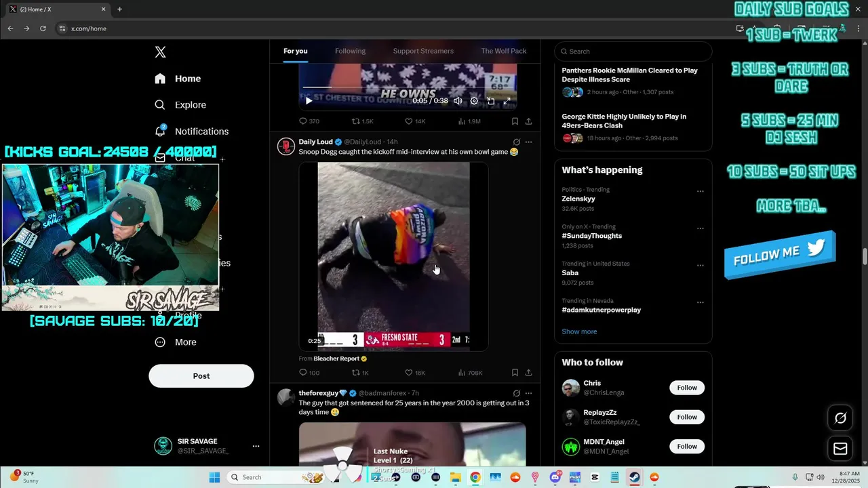
Task: Bookmark the top video post
Action: (515, 121)
